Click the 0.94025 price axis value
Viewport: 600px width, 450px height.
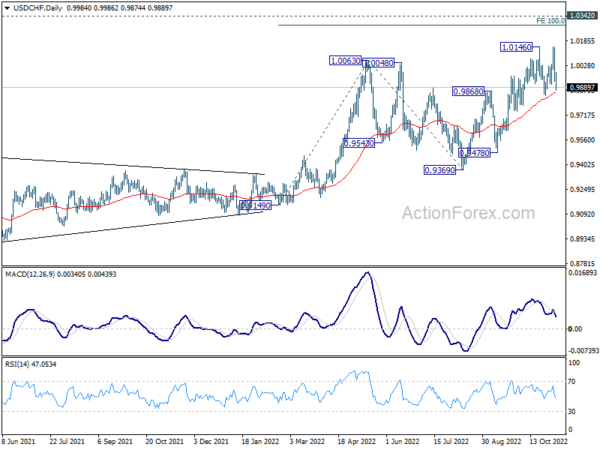pyautogui.click(x=582, y=165)
